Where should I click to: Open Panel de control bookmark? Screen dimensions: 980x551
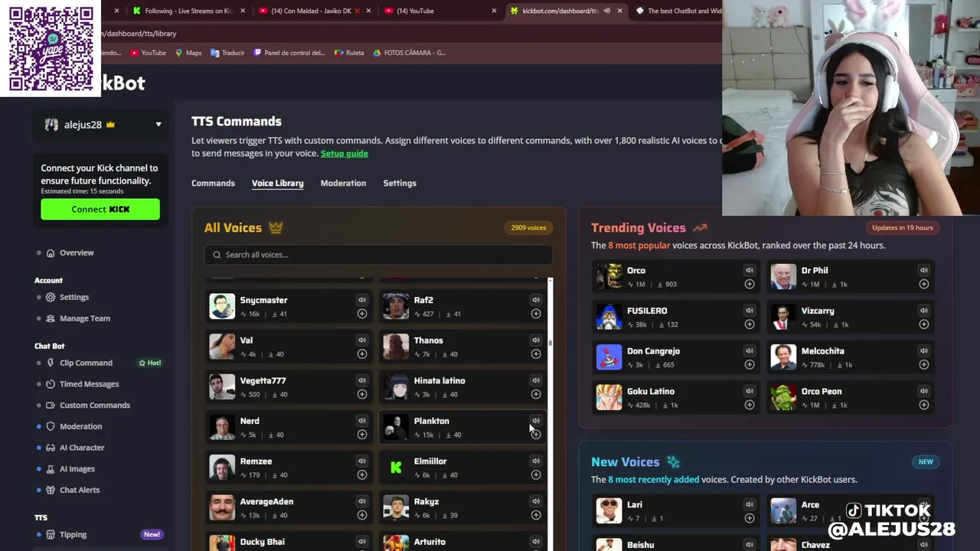(x=289, y=53)
